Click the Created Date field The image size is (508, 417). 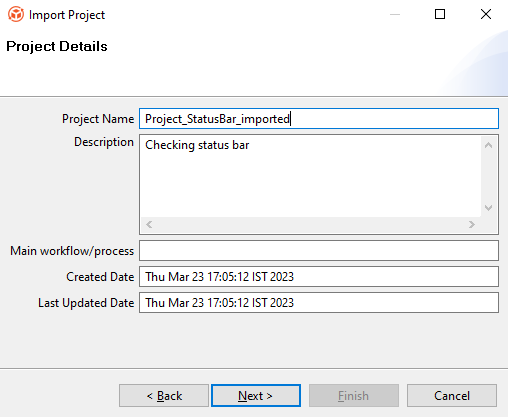pyautogui.click(x=319, y=276)
